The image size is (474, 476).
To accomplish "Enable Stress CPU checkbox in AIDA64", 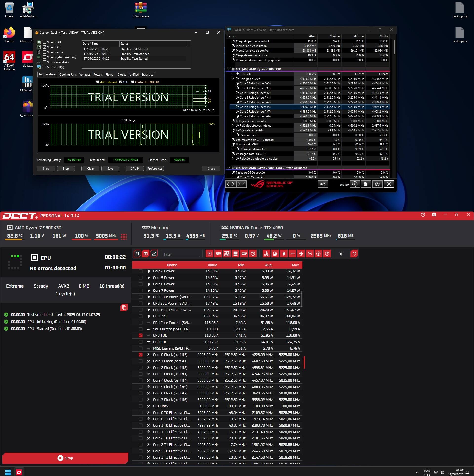I will click(x=45, y=42).
